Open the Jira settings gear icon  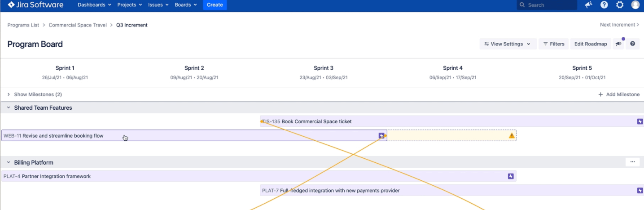point(620,5)
